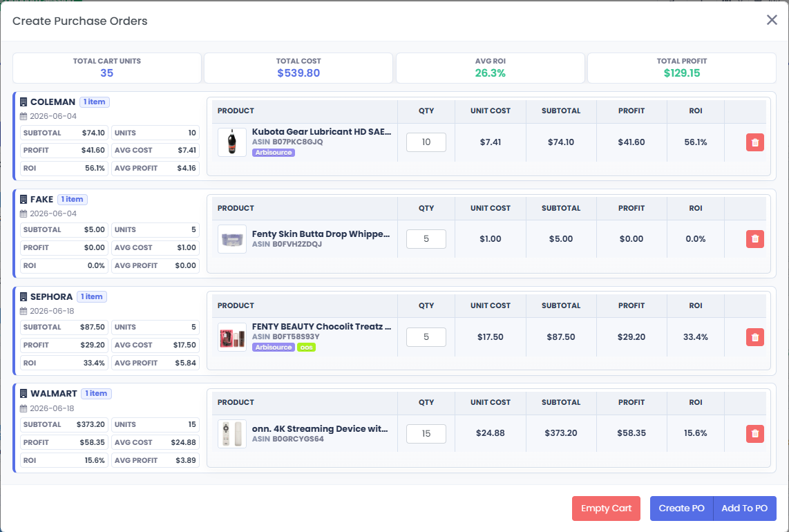The image size is (789, 532).
Task: Click the SEPHORA supplier building icon
Action: (x=23, y=297)
